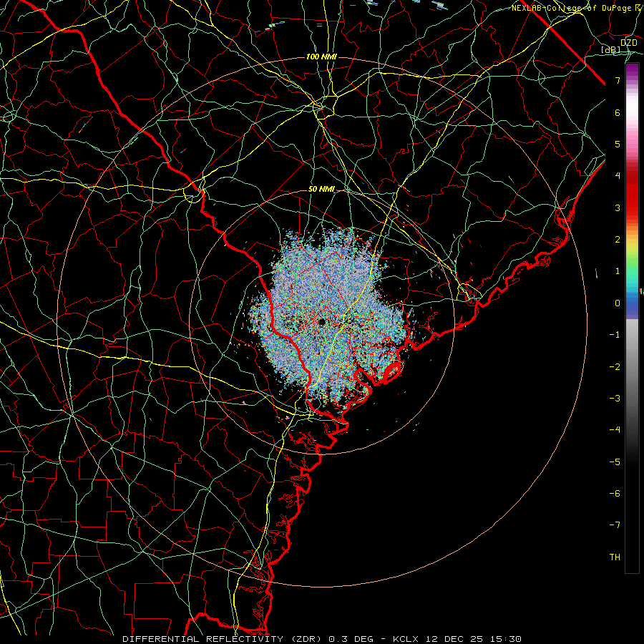Viewport: 644px width, 644px height.
Task: Click the "-2" value on the color scale
Action: point(615,367)
